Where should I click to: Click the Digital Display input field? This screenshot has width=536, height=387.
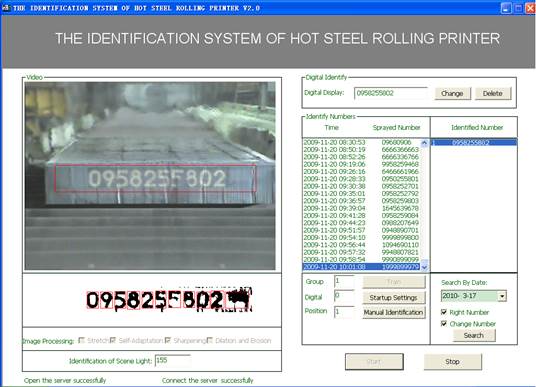pos(391,93)
